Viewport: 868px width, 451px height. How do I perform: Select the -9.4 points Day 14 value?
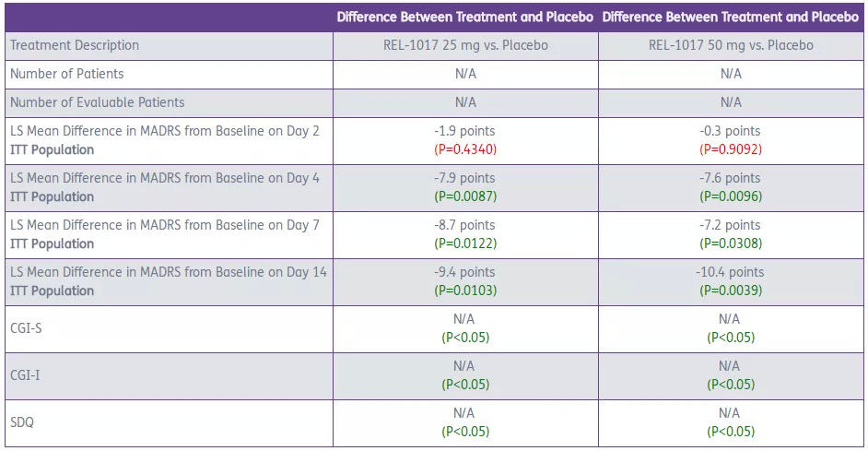tap(465, 272)
